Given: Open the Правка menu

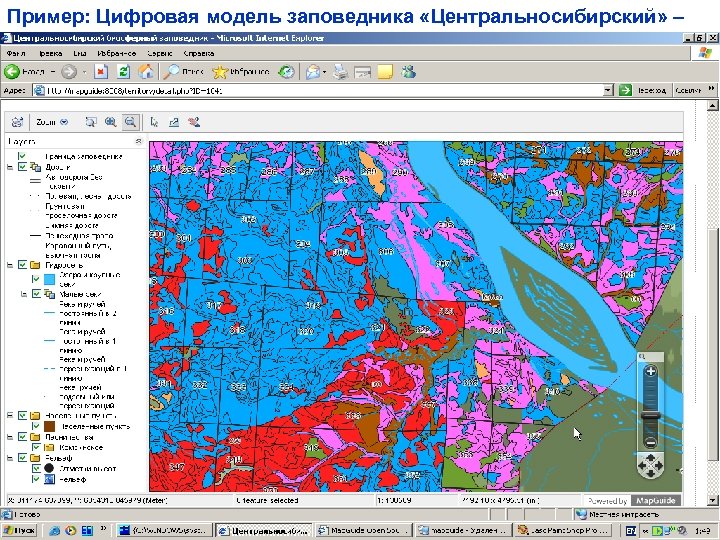Looking at the screenshot, I should [x=51, y=53].
